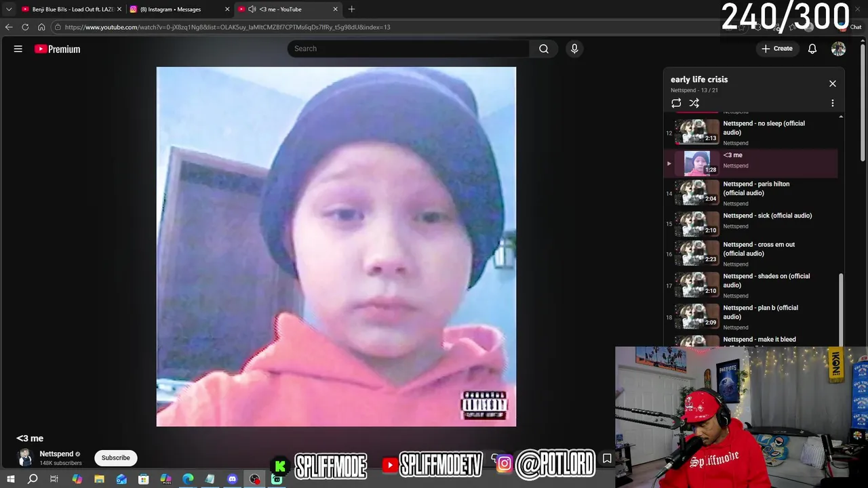Open the playlist three-dot options menu
Screen dimensions: 868x488
pos(833,103)
